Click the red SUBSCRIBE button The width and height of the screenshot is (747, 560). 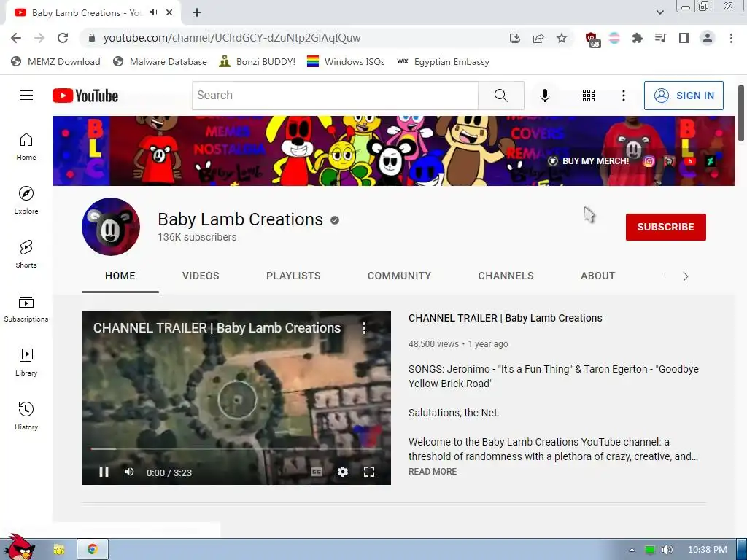(665, 227)
